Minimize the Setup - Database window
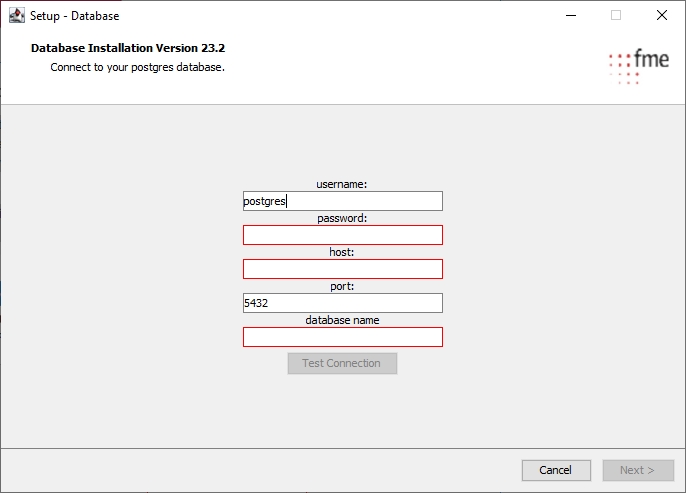This screenshot has height=493, width=686. (x=570, y=16)
